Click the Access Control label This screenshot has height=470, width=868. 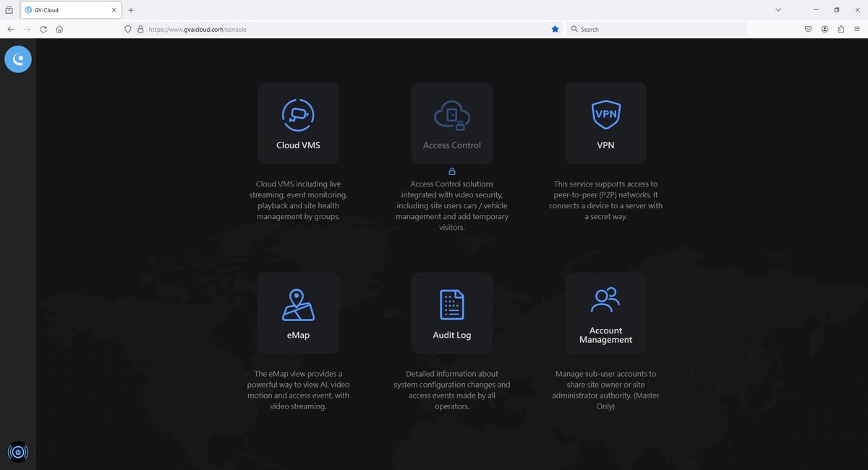click(x=452, y=145)
